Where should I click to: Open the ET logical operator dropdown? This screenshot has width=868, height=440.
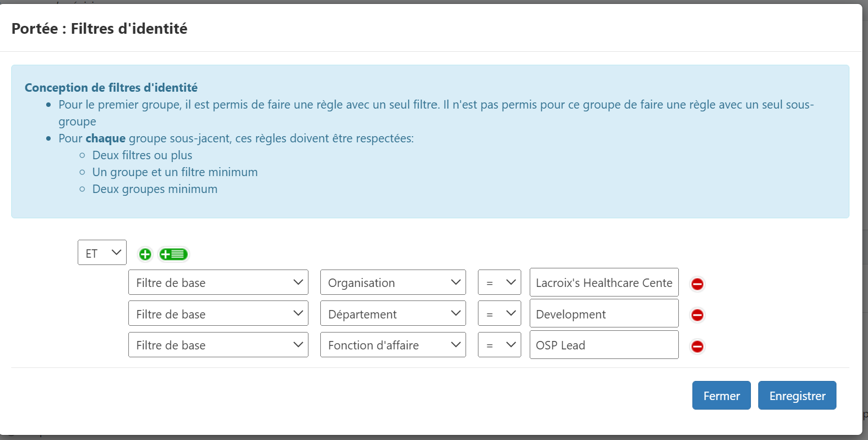point(102,252)
